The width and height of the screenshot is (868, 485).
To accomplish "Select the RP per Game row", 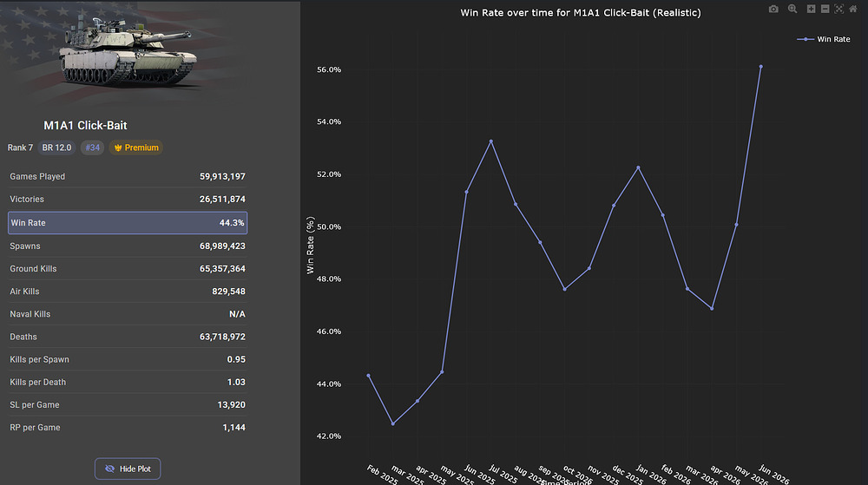I will [128, 428].
